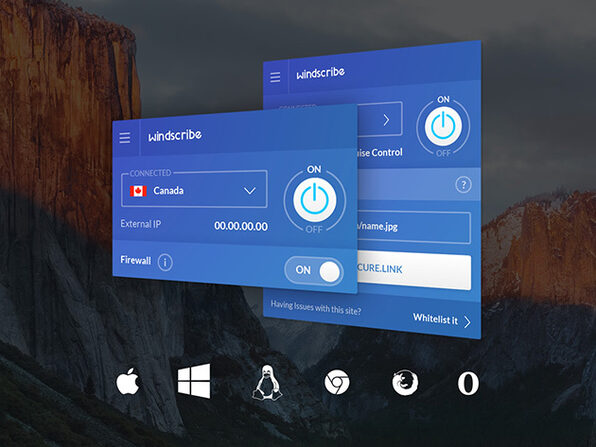The width and height of the screenshot is (596, 447).
Task: Click the Windscribe logo on front panel
Action: [175, 135]
